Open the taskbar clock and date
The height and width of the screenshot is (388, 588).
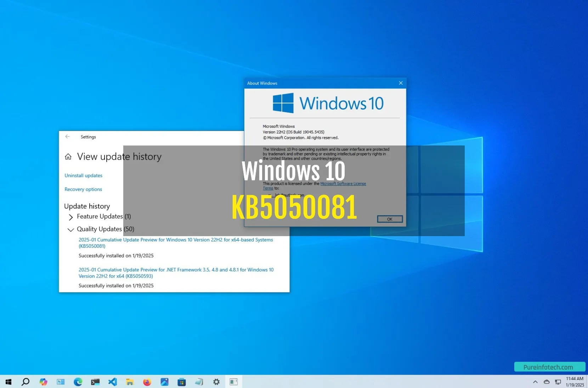[x=575, y=382]
